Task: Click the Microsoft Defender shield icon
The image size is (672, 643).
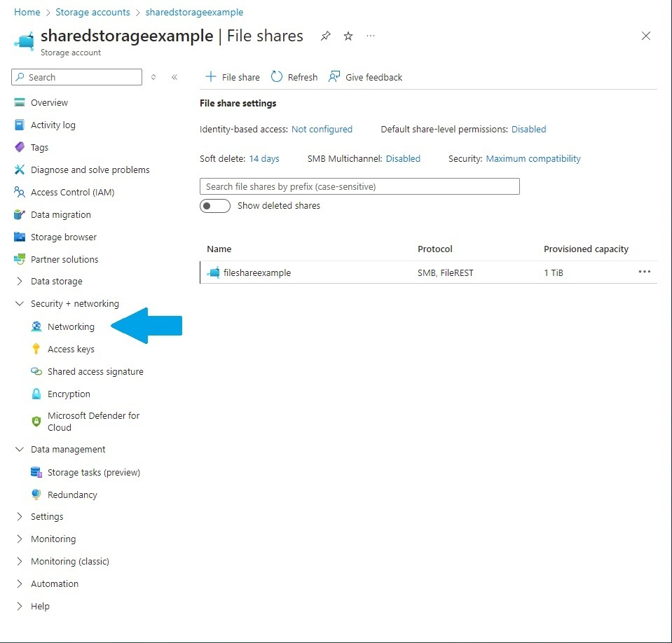Action: [36, 422]
